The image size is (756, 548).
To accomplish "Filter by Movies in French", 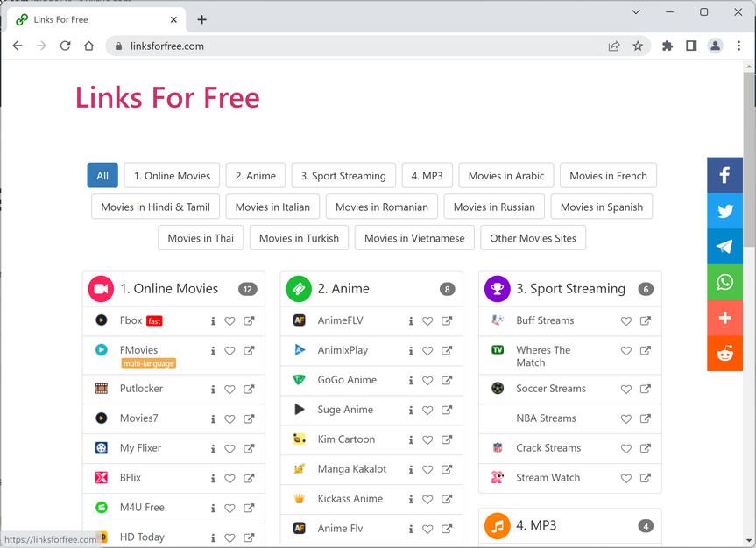I will (x=609, y=175).
